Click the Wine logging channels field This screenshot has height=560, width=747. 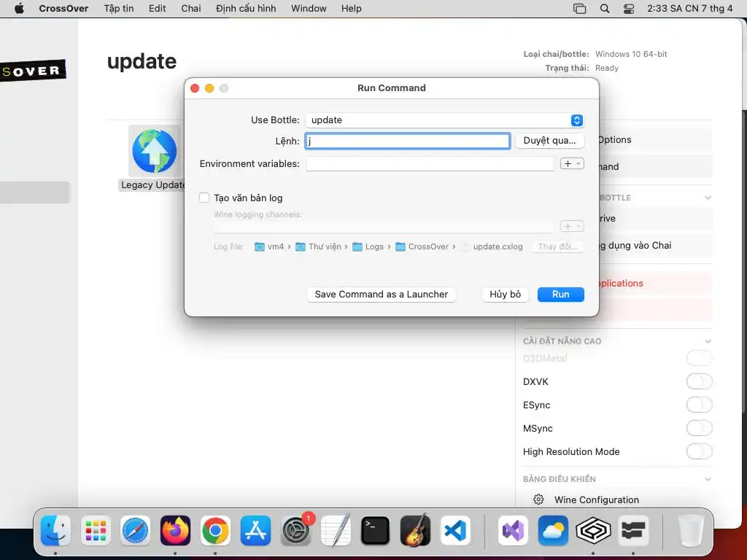[x=384, y=226]
